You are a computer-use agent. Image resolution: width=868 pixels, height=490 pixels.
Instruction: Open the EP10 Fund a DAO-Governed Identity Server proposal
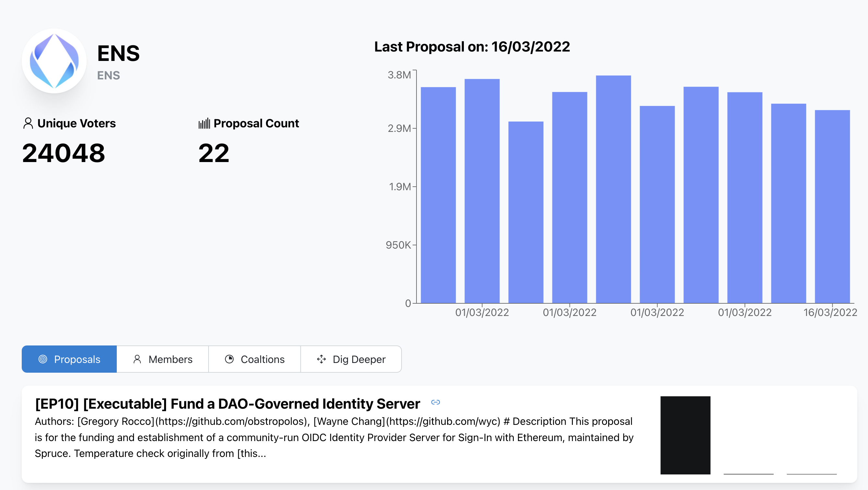tap(228, 403)
